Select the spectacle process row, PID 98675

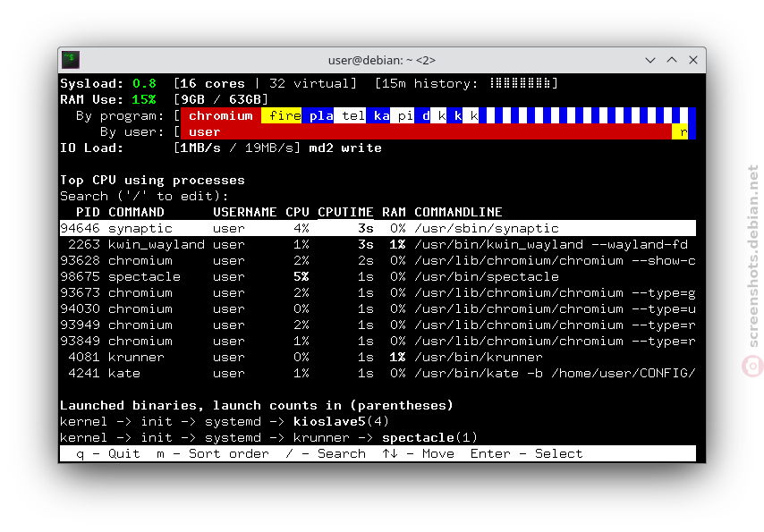[x=378, y=276]
